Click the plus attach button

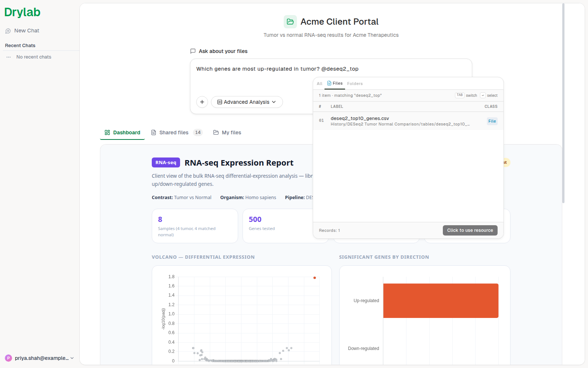pos(202,102)
